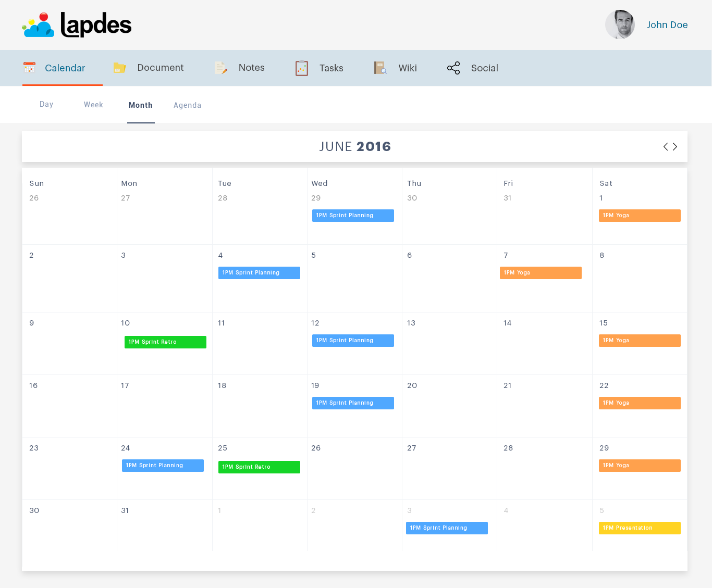Select the Calendar icon in navigation
712x588 pixels.
click(x=29, y=67)
